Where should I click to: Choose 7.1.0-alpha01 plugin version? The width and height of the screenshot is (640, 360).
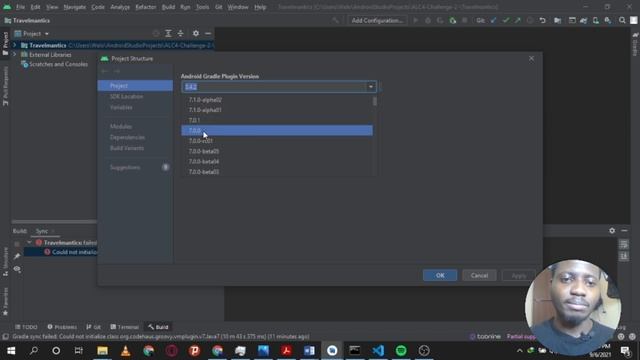point(277,110)
